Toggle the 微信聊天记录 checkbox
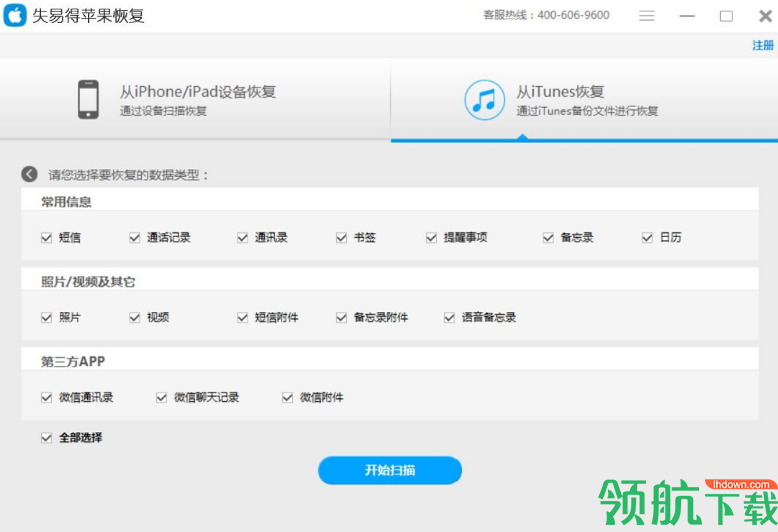 pos(161,398)
